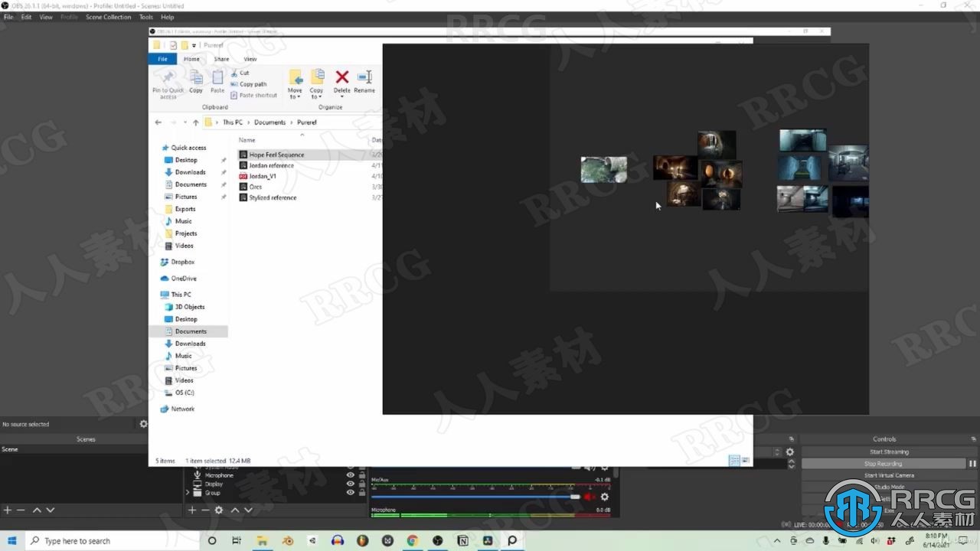Show hidden system tray icons chevron
The width and height of the screenshot is (980, 551).
coord(777,540)
